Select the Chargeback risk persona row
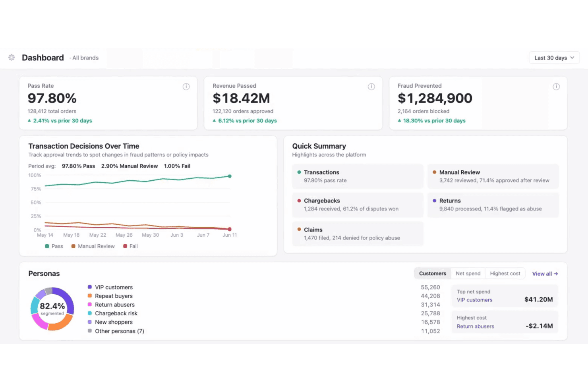 tap(264, 313)
